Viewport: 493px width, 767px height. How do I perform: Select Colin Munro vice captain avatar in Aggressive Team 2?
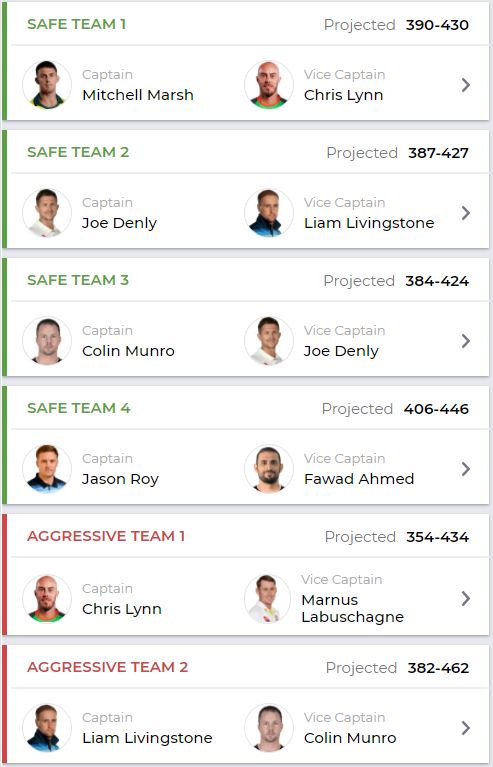(269, 728)
